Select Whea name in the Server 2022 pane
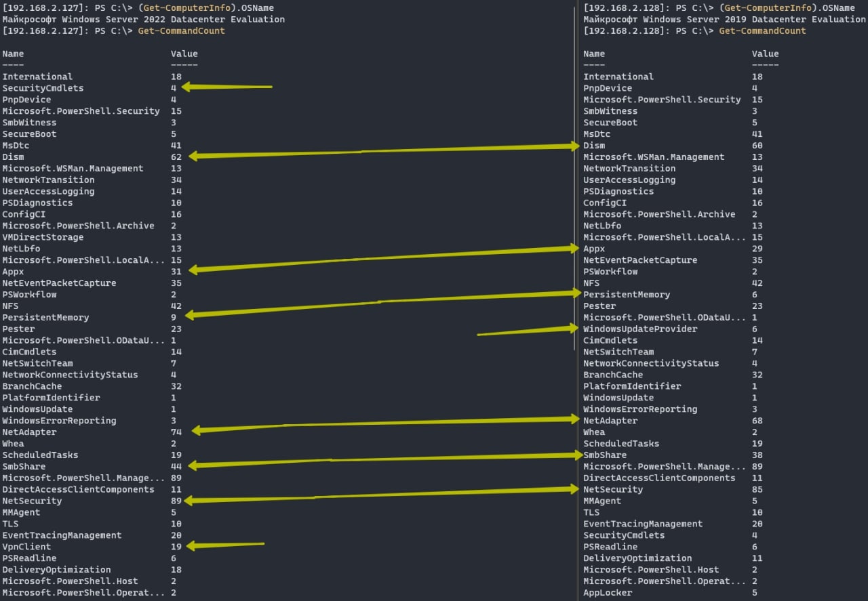 [14, 444]
